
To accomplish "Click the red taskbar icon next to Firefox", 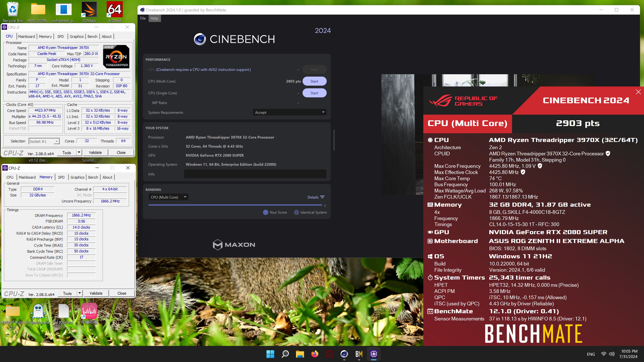I will coord(329,354).
